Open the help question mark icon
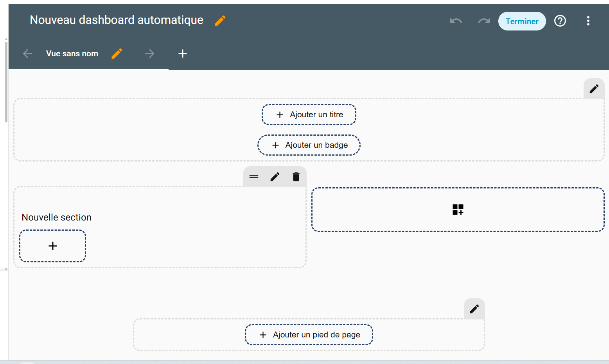 pos(560,21)
